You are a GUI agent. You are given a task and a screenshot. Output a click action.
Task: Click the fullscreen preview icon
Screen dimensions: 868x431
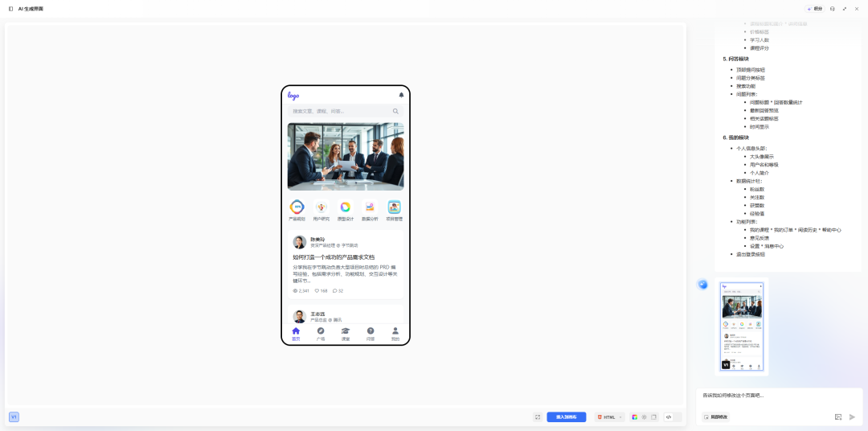pyautogui.click(x=537, y=417)
